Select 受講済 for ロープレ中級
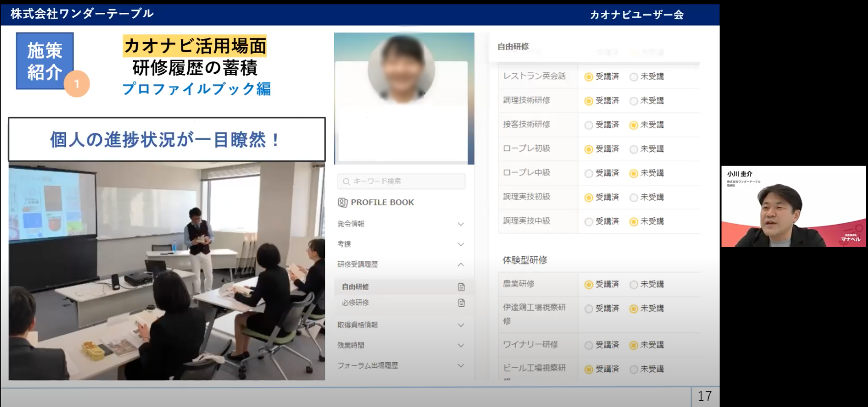Image resolution: width=868 pixels, height=407 pixels. 588,173
